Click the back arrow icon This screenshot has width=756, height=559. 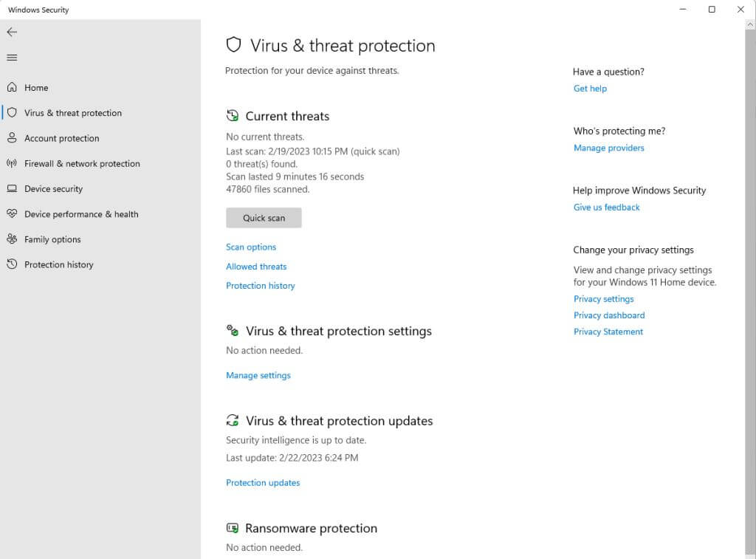[x=12, y=32]
